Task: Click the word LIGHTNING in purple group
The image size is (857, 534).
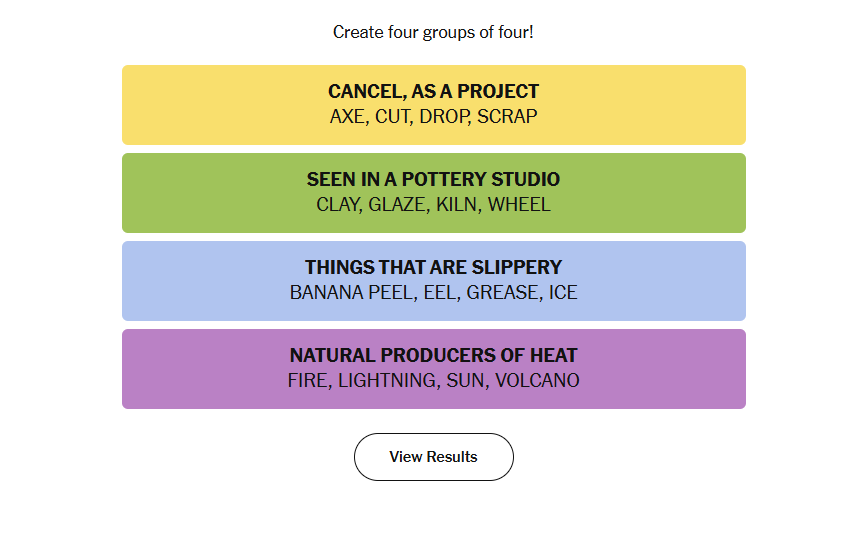Action: click(388, 380)
